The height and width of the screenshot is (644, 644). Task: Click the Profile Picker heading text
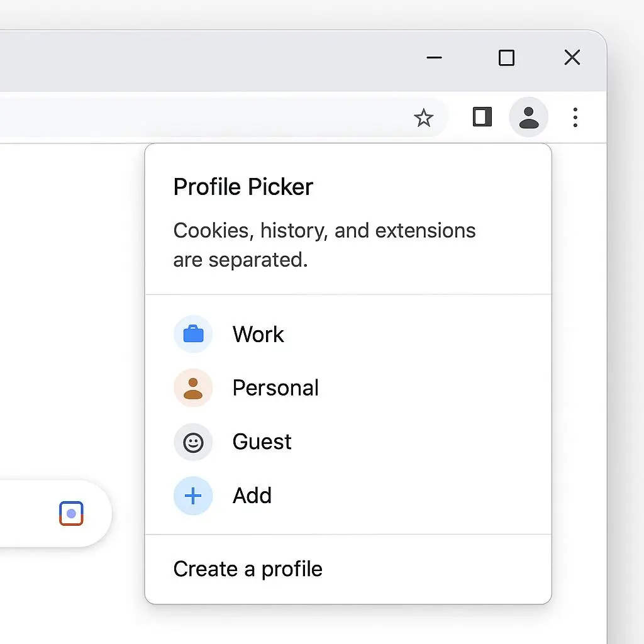coord(243,187)
